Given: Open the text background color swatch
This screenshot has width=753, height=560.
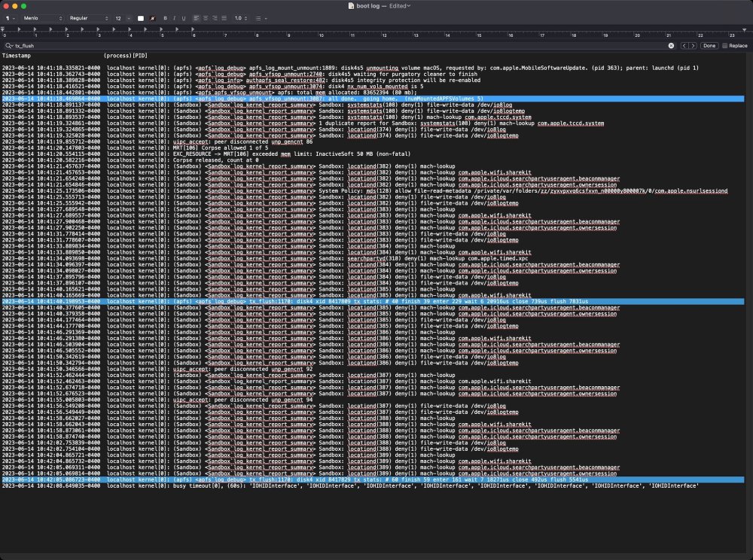Looking at the screenshot, I should tap(153, 18).
